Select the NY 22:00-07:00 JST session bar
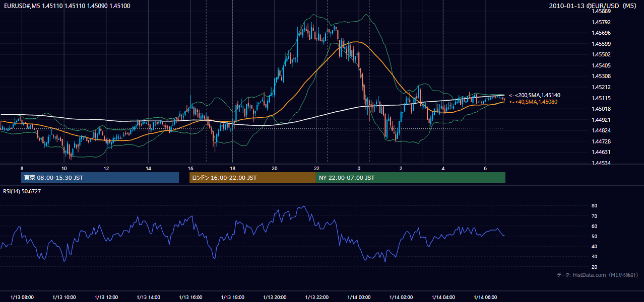The height and width of the screenshot is (302, 644). pos(411,178)
